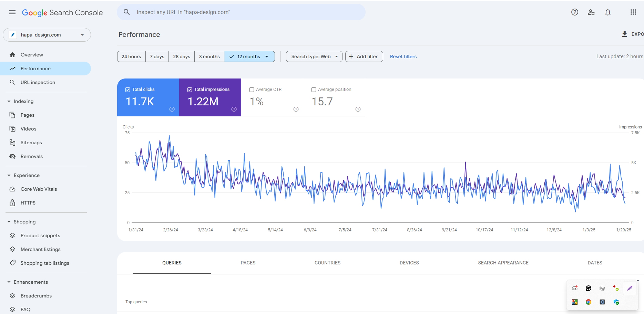
Task: Switch to the Countries tab
Action: pyautogui.click(x=327, y=263)
